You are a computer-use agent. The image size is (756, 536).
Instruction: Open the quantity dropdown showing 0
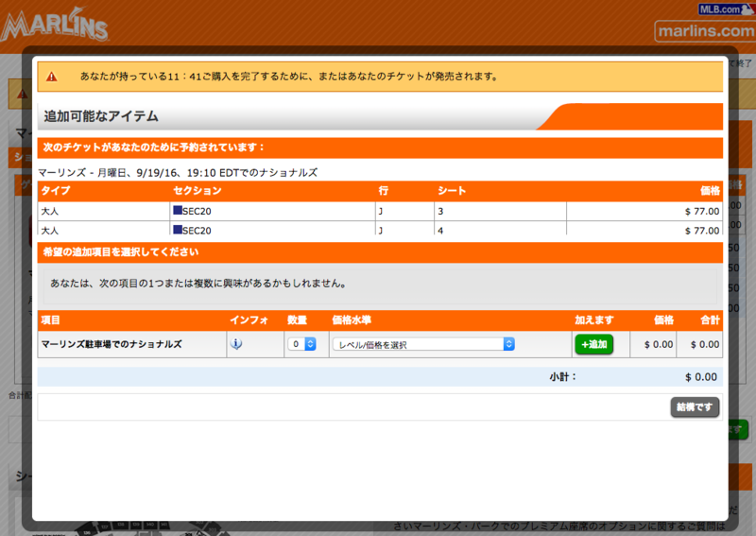point(301,344)
